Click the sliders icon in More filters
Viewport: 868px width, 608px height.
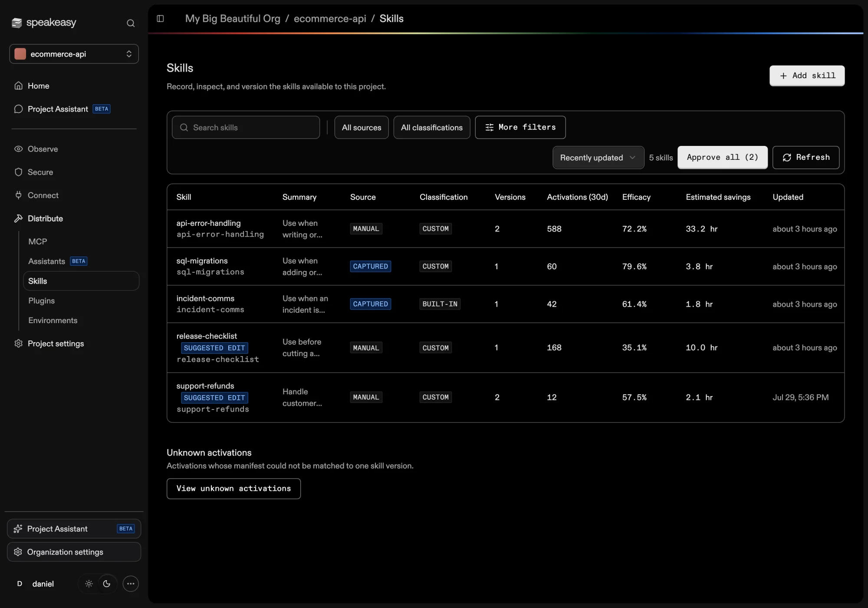(490, 127)
